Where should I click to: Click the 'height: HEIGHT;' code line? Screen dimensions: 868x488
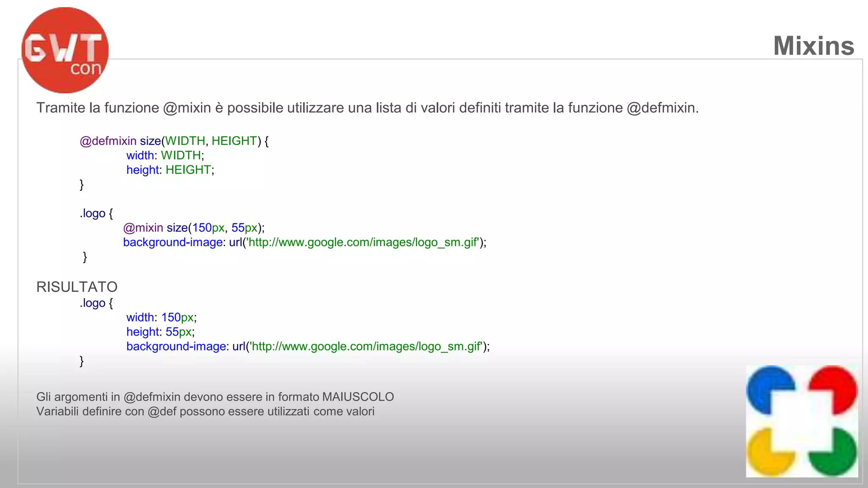170,170
